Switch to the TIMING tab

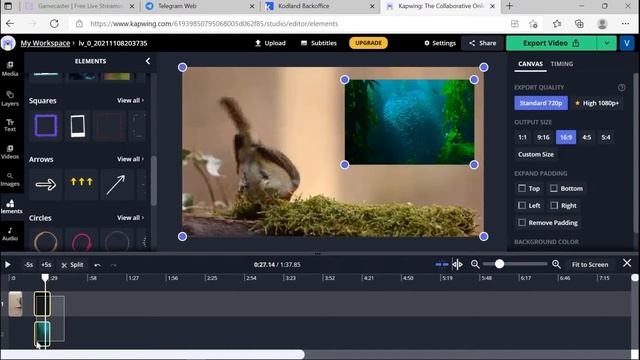click(562, 64)
